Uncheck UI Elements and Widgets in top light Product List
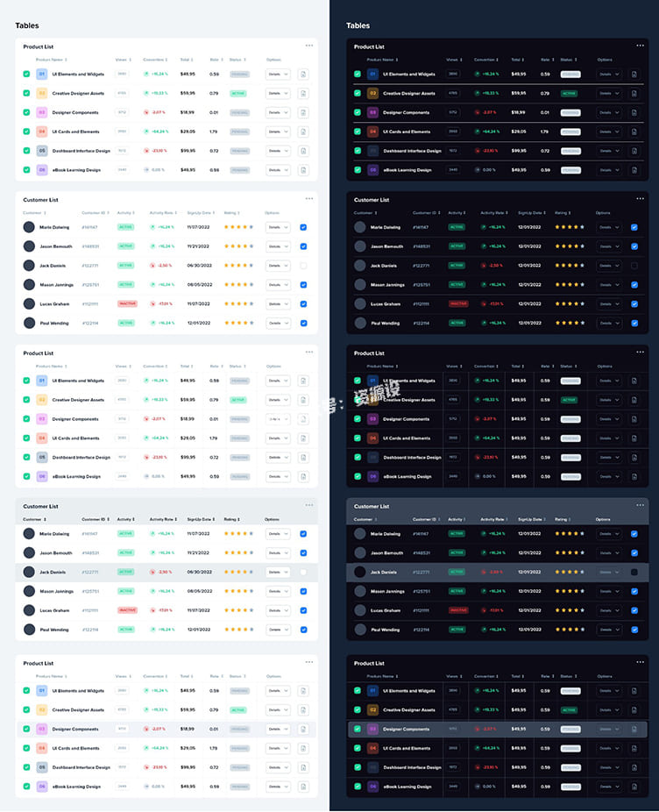 [26, 75]
